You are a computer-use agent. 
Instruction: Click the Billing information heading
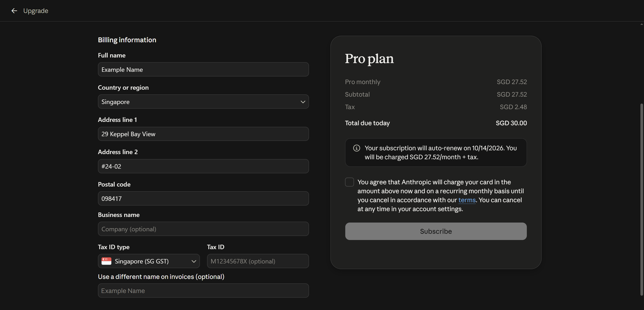[127, 40]
